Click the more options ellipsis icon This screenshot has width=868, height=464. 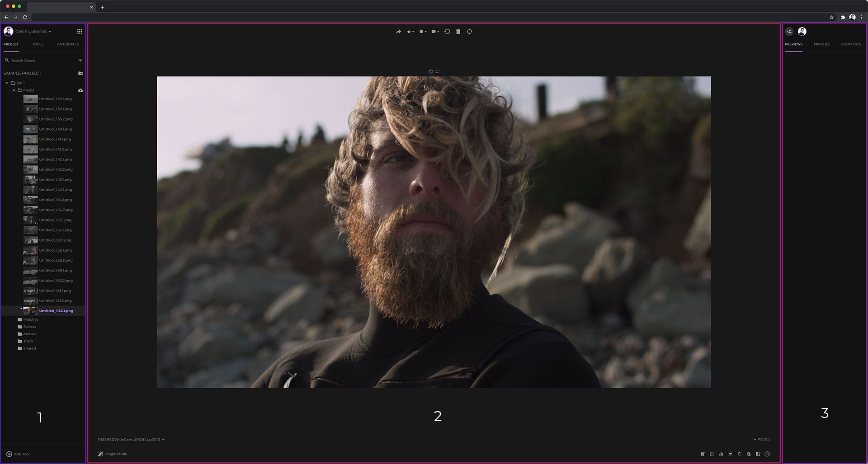coord(767,454)
